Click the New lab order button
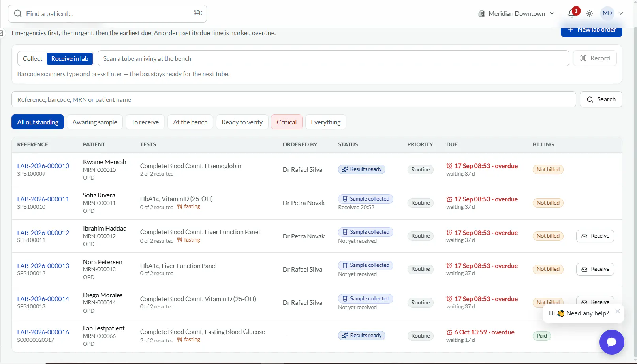Screen dimensions: 637x364 click(591, 30)
